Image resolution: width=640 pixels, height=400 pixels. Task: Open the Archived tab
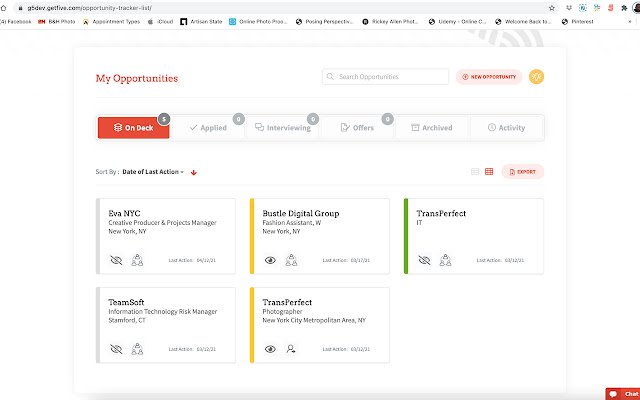432,128
